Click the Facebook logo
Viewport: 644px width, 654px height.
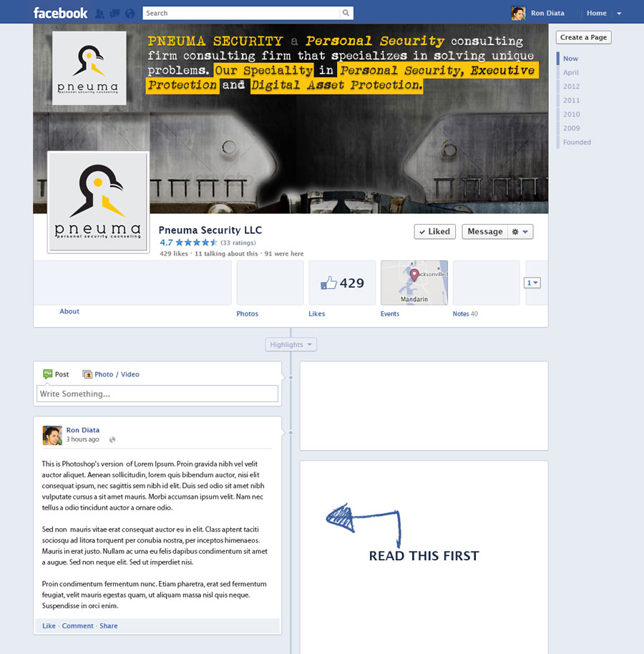coord(61,13)
